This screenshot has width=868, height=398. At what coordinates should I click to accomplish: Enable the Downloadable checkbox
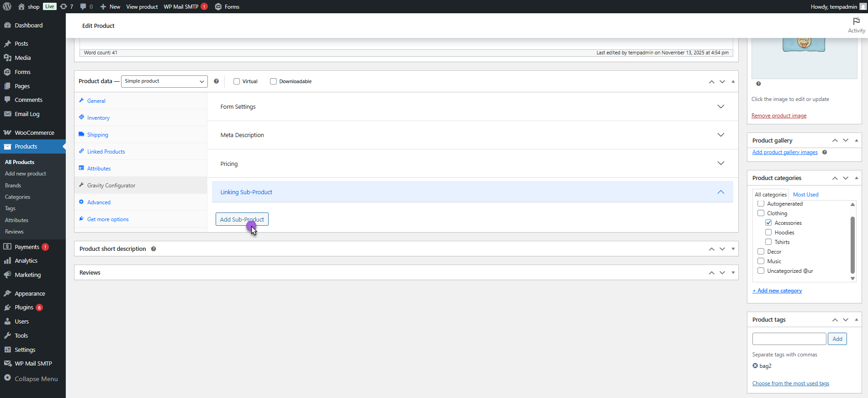(x=273, y=81)
